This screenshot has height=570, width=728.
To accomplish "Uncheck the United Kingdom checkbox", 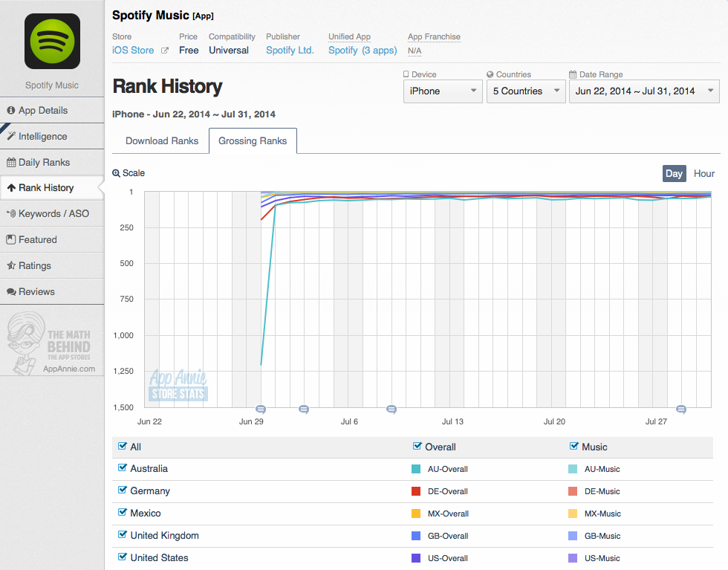I will [123, 534].
